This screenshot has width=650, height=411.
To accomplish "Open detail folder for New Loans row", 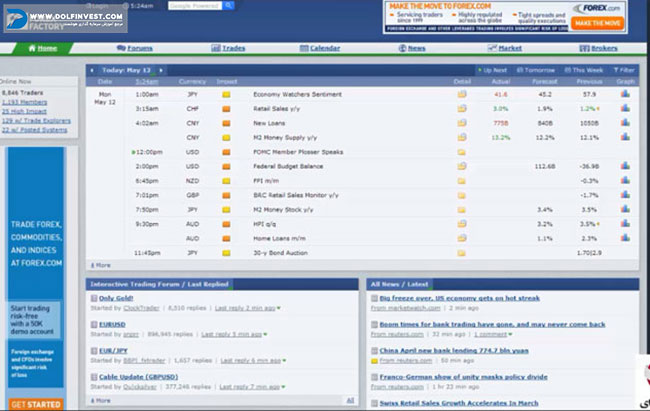I will 462,122.
